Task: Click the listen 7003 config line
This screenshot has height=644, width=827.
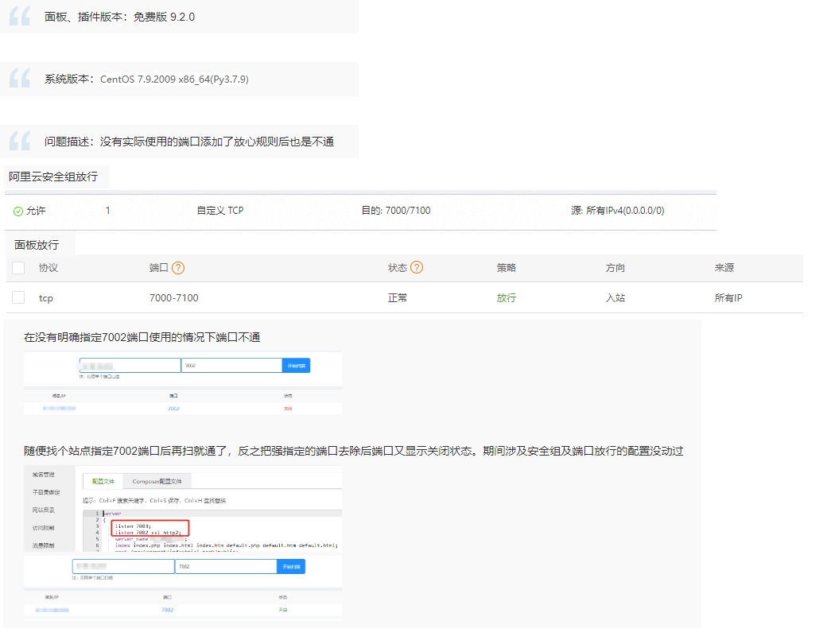Action: click(x=133, y=526)
